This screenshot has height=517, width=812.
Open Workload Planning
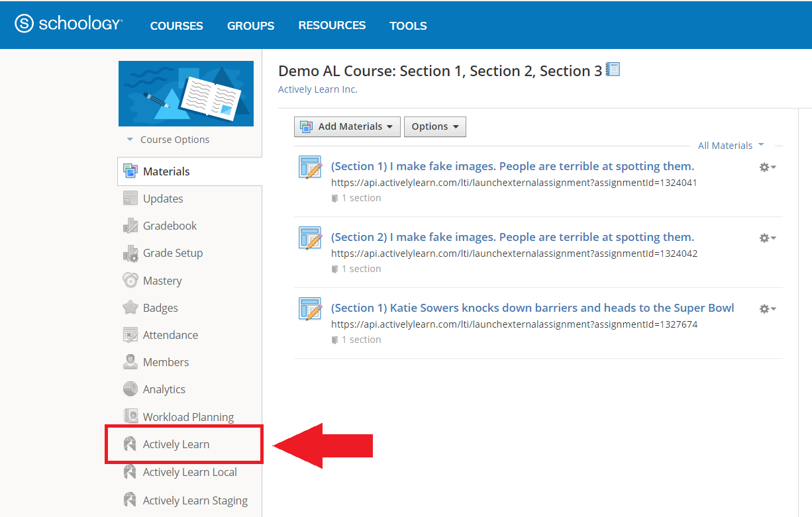(188, 417)
